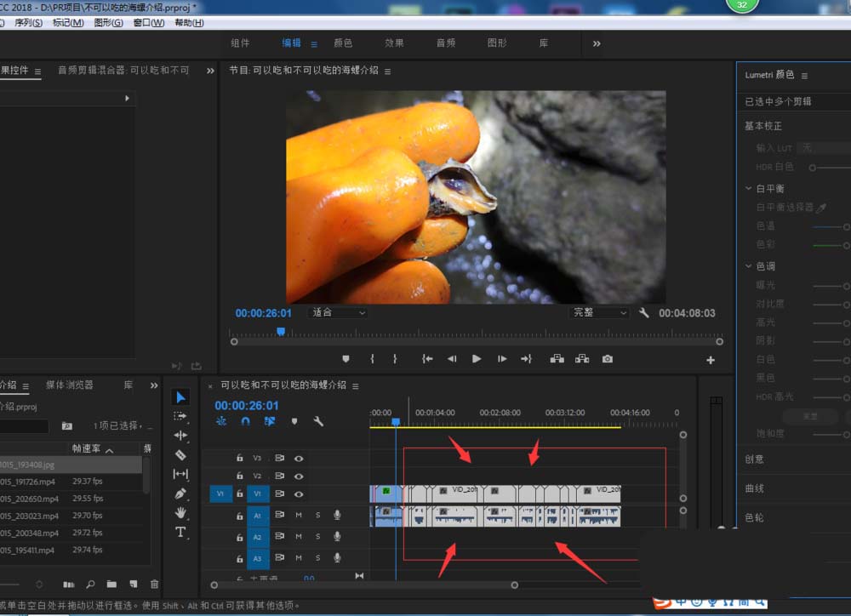
Task: Click the Export Frame camera icon
Action: [x=607, y=359]
